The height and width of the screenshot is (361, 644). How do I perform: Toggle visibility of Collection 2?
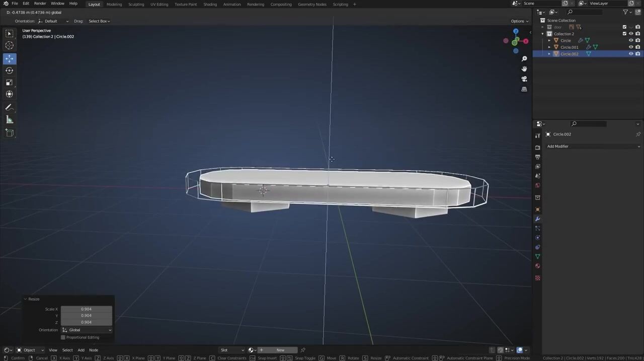click(x=631, y=34)
